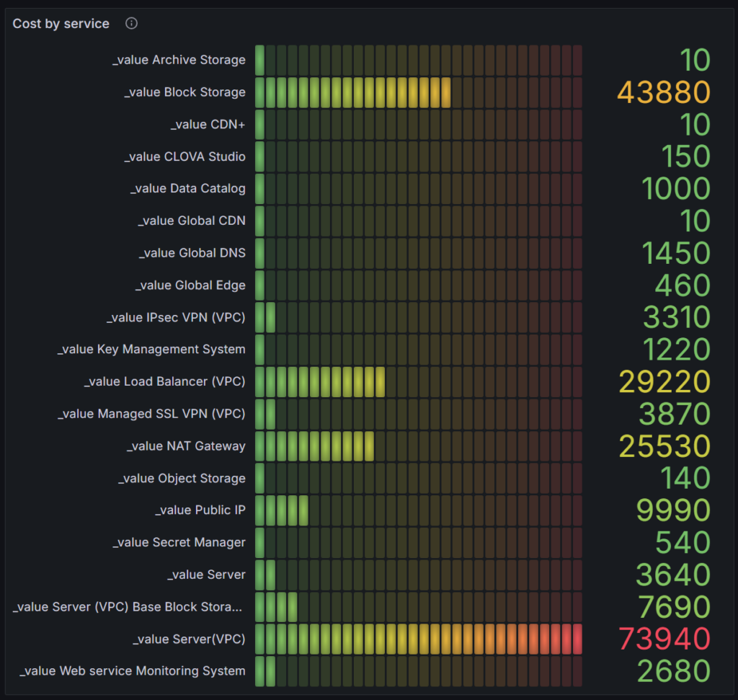Click the 3870 Managed SSL VPN value
The width and height of the screenshot is (738, 700).
(675, 414)
